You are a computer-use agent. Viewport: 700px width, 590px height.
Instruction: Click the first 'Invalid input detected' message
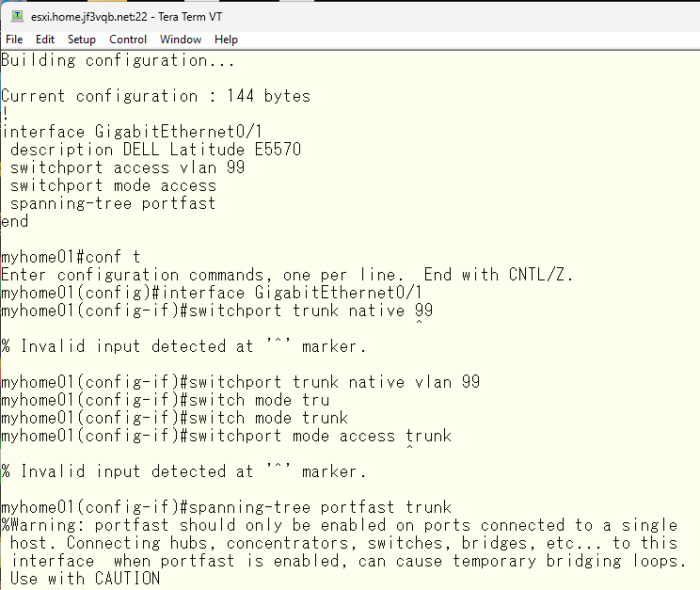183,346
